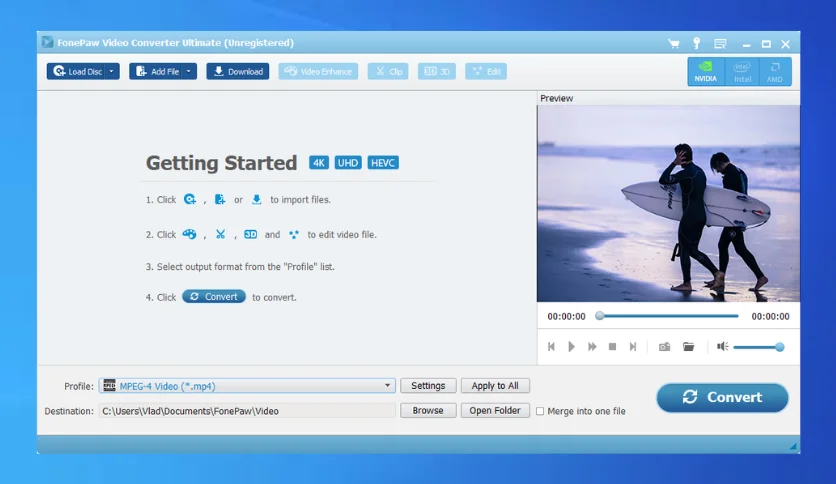836x484 pixels.
Task: Toggle Intel hardware acceleration
Action: click(742, 71)
